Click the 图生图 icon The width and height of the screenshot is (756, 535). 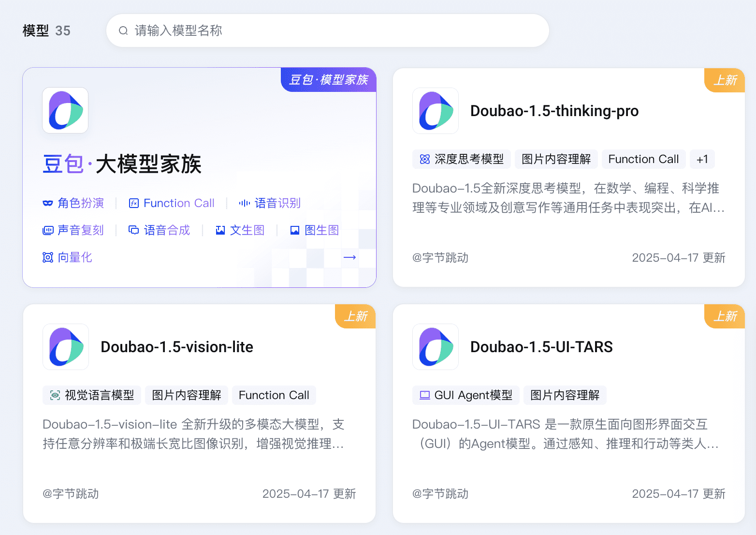[x=295, y=230]
